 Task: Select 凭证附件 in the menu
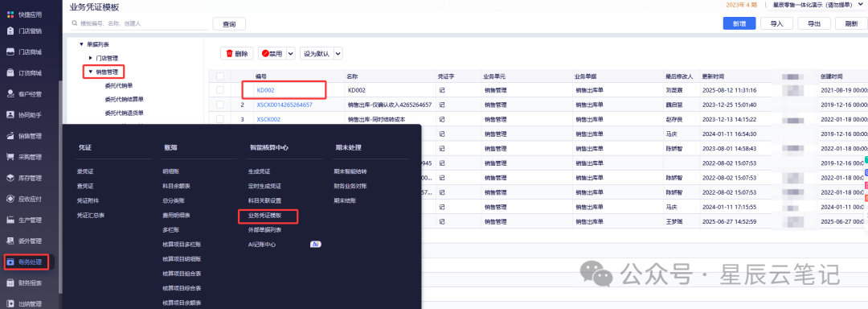[x=88, y=200]
